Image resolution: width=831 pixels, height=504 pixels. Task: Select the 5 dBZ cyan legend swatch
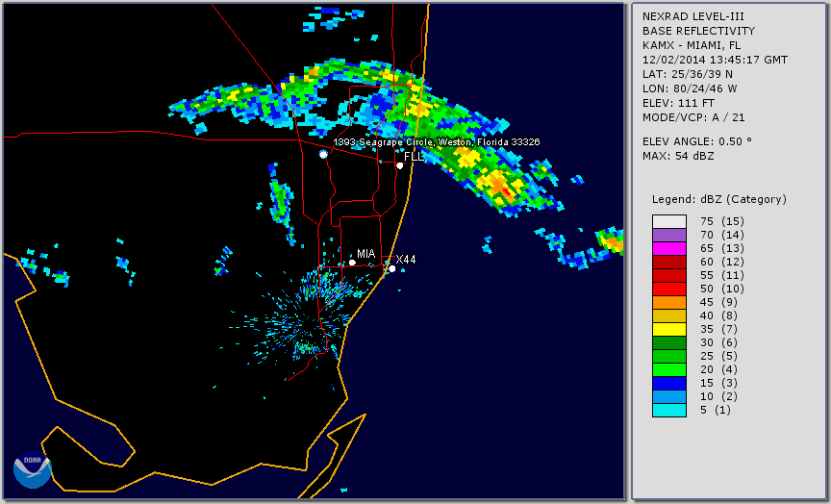pos(669,410)
